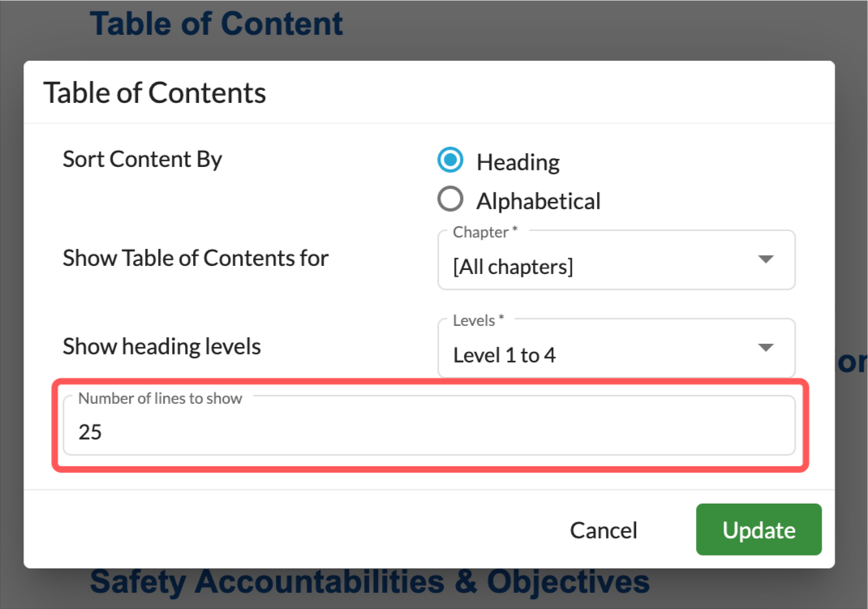Click the Number of lines to show caption

coord(160,398)
